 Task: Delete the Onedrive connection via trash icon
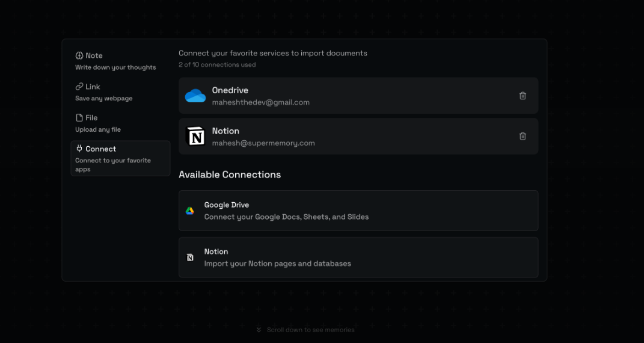click(523, 96)
